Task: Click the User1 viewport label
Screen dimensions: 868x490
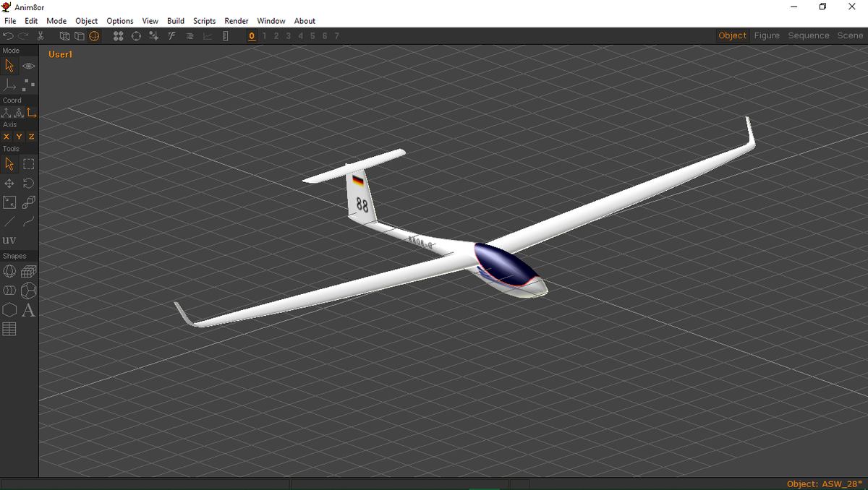Action: point(61,54)
